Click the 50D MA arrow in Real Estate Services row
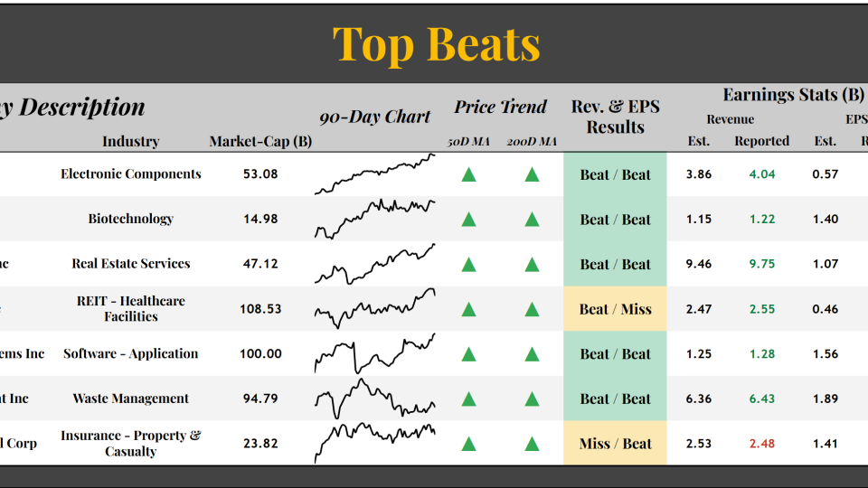Screen dimensions: 868x488 click(x=468, y=265)
